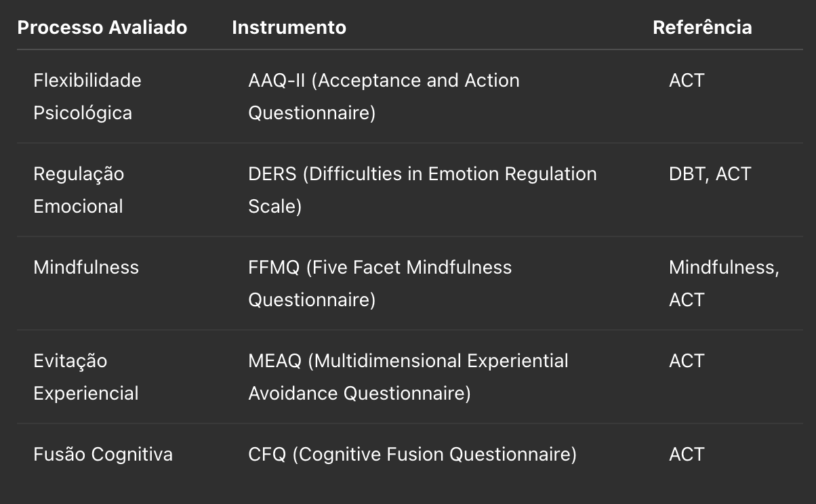Click the word Scale under DERS

[x=274, y=206]
